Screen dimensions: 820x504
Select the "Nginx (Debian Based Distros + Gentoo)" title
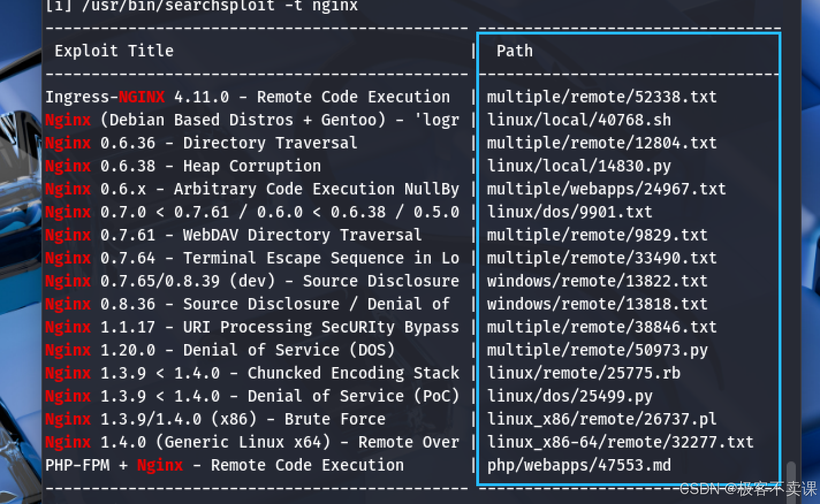point(252,120)
